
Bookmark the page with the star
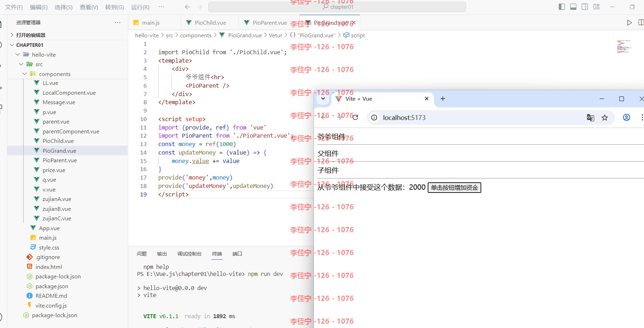[605, 118]
